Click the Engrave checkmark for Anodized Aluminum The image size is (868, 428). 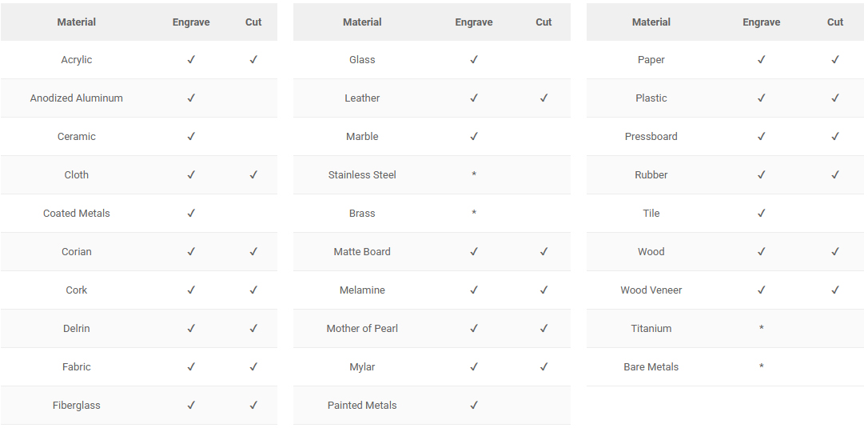[191, 98]
